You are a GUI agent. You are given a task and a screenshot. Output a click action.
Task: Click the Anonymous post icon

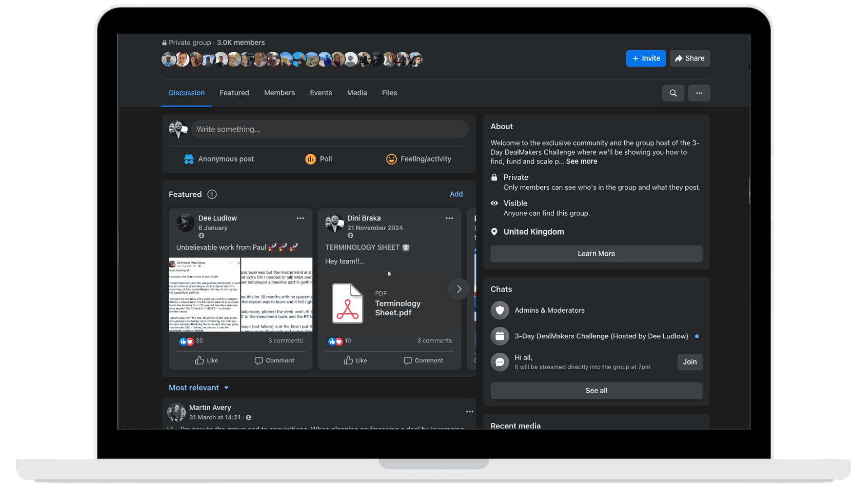point(189,159)
